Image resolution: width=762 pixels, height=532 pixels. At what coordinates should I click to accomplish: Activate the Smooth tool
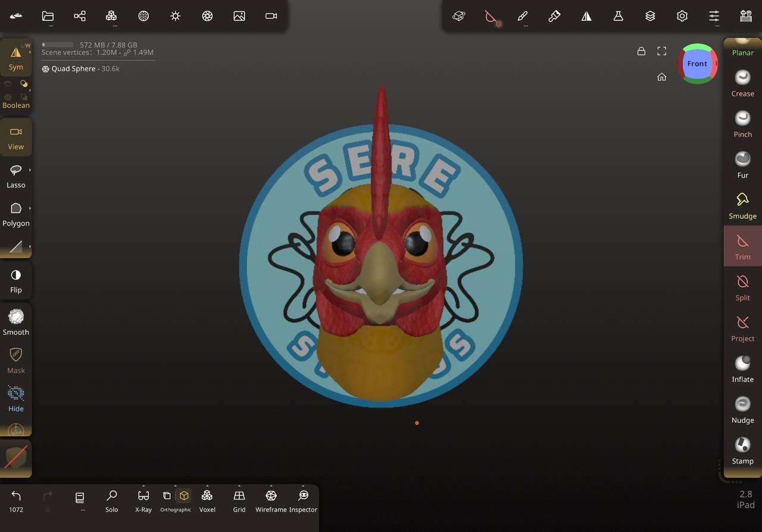click(x=16, y=321)
